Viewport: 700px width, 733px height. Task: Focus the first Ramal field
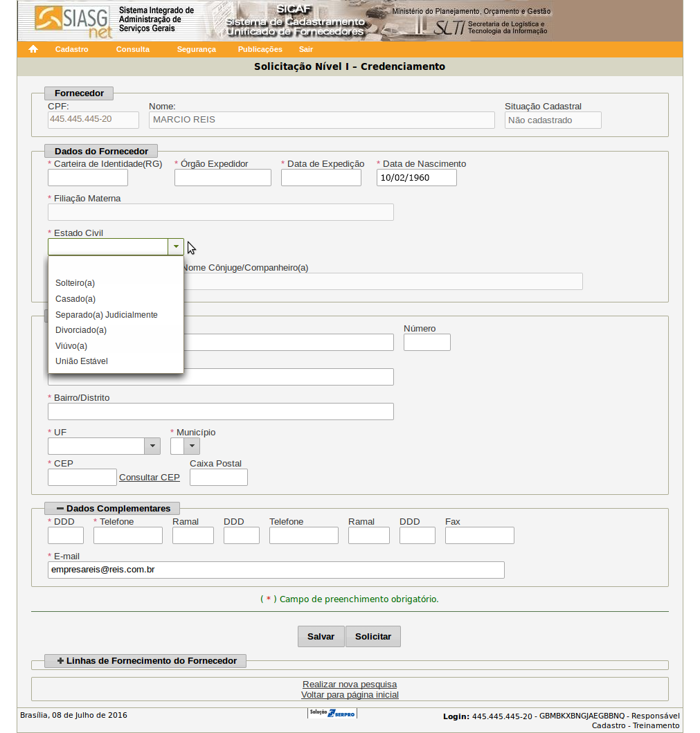coord(193,535)
